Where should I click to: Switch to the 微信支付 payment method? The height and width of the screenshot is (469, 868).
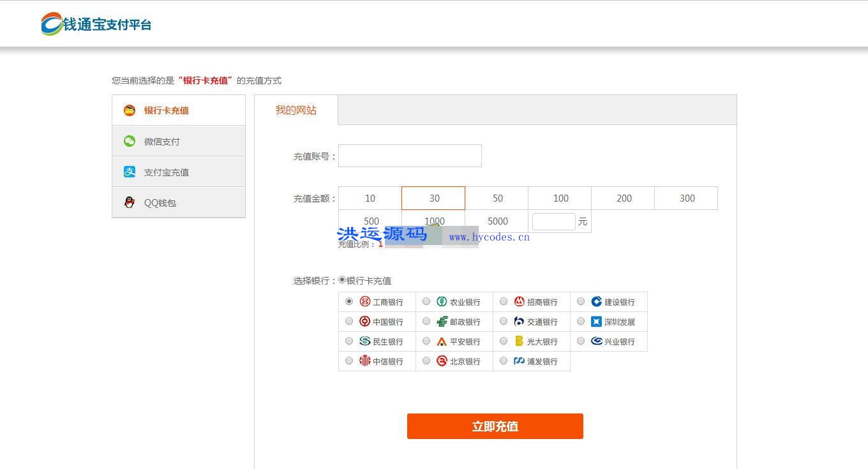coord(179,141)
